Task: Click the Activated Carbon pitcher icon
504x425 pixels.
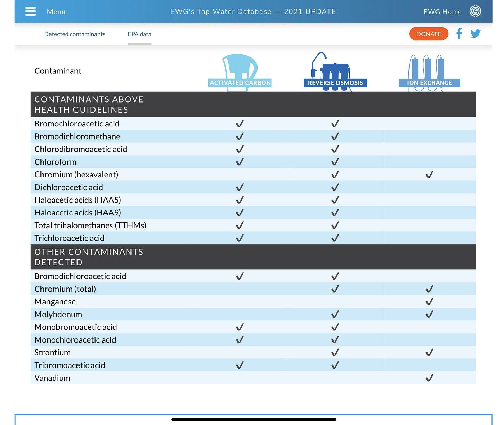Action: pos(240,72)
